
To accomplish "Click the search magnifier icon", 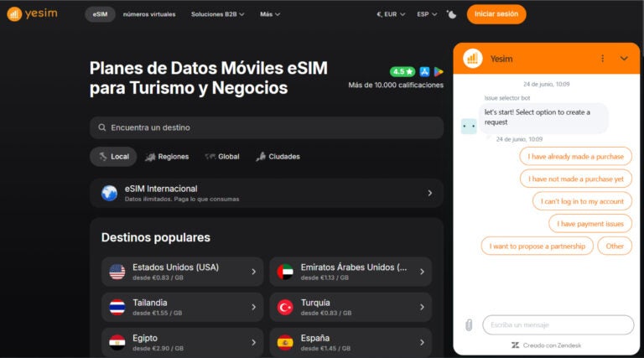I will (101, 127).
